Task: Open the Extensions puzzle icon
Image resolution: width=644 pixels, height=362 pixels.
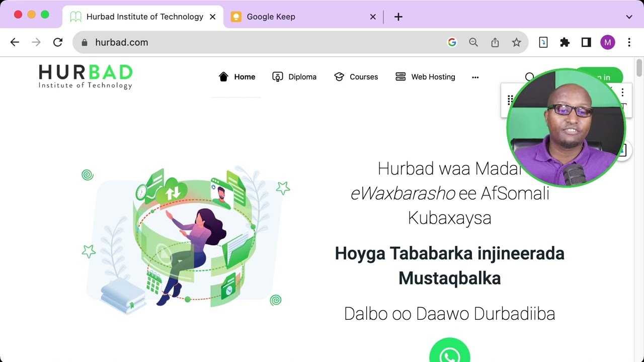Action: click(x=565, y=42)
